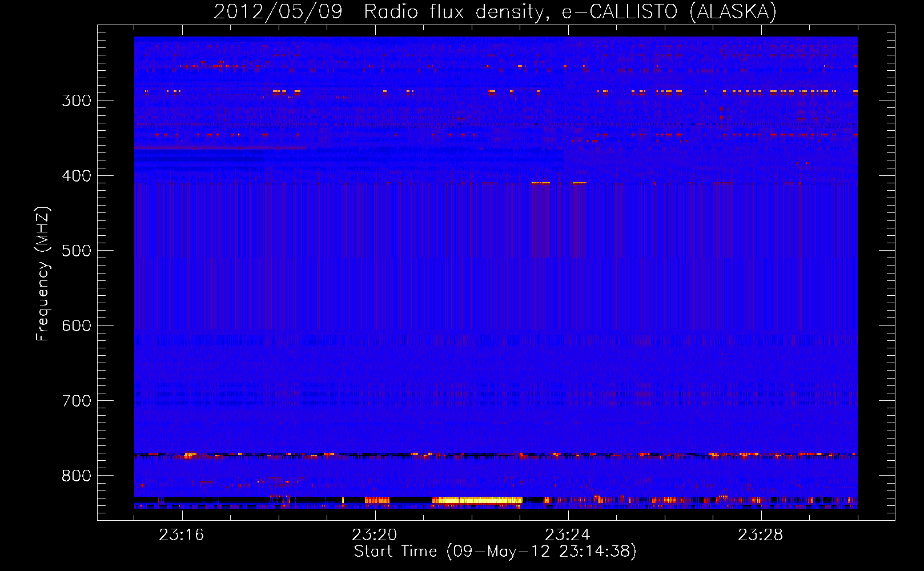Image resolution: width=924 pixels, height=571 pixels.
Task: Click the 'Frequency (MHZ)' axis label
Action: [43, 274]
